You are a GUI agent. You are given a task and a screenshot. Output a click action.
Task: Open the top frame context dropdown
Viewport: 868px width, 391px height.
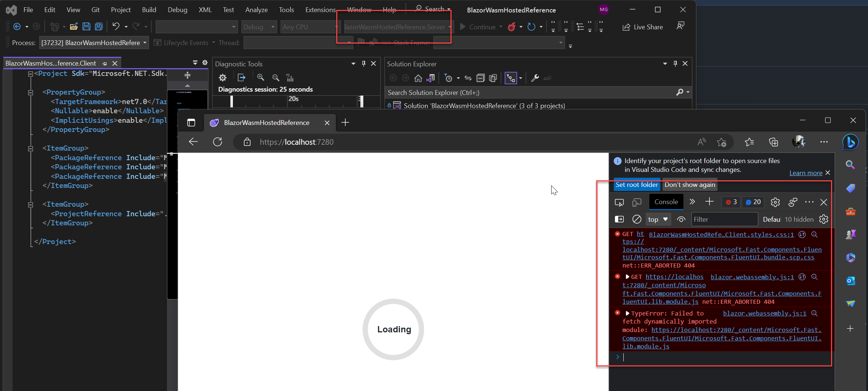point(658,219)
